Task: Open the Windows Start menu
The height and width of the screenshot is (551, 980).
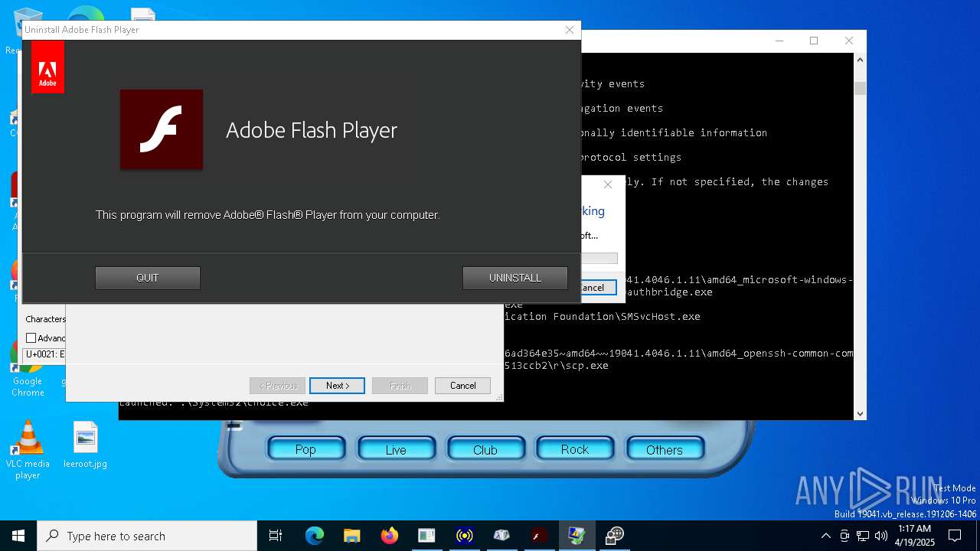Action: 18,536
